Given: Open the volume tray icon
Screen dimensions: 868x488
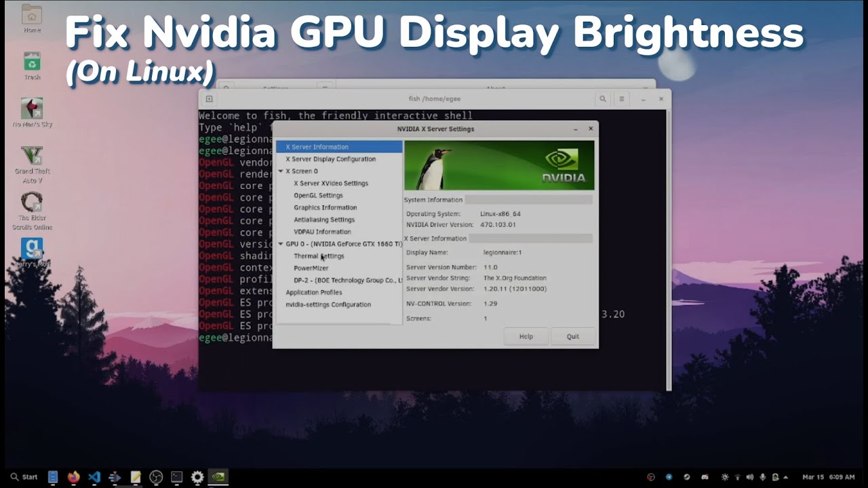Looking at the screenshot, I should tap(751, 477).
